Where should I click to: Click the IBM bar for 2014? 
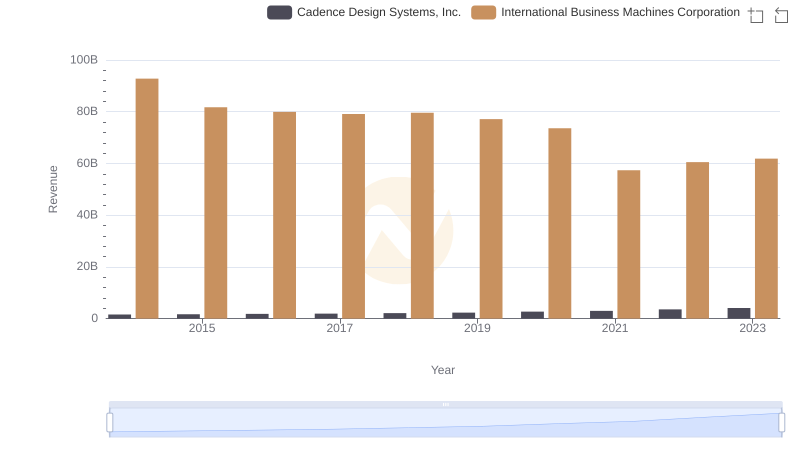pyautogui.click(x=147, y=198)
